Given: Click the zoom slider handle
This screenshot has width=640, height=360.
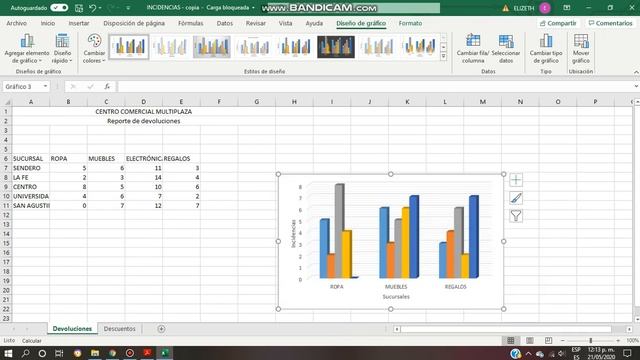Looking at the screenshot, I should (x=591, y=340).
